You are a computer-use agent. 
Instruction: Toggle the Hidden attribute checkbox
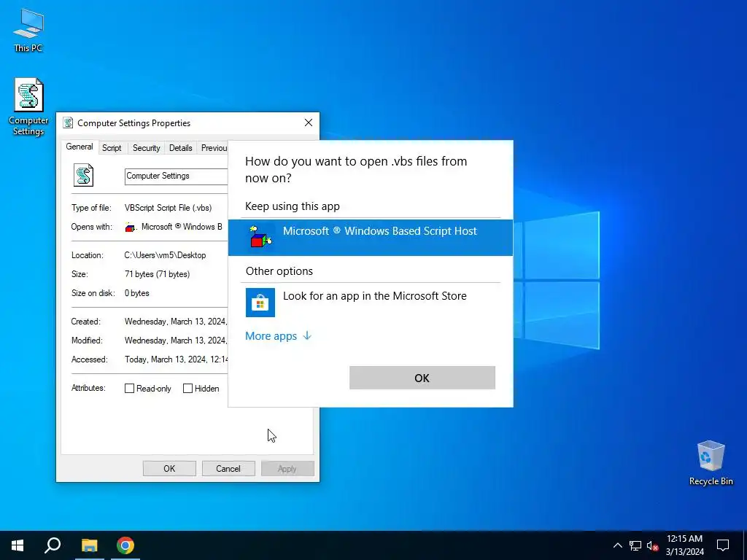(x=187, y=389)
